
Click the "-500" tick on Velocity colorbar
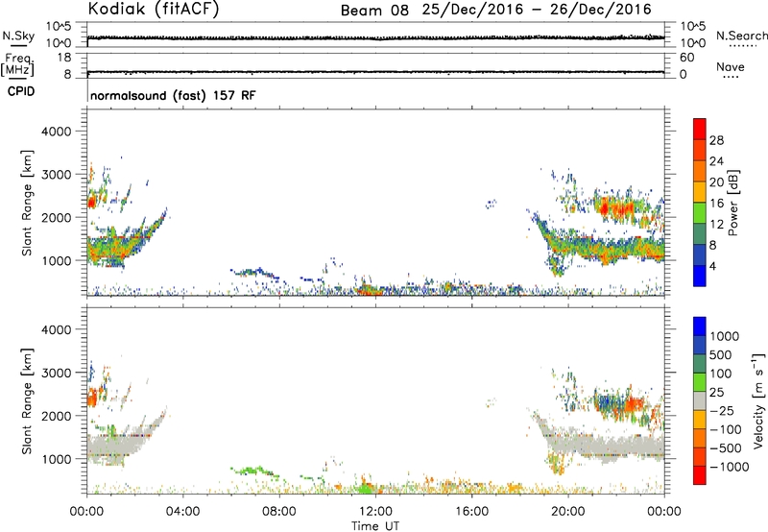coord(726,447)
